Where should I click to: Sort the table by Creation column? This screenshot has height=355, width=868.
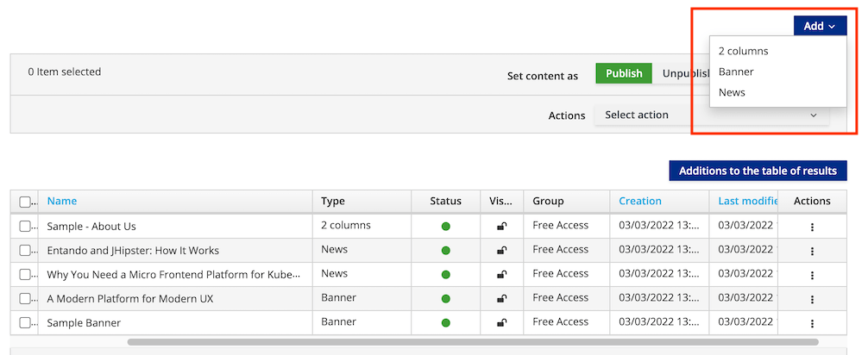pos(640,201)
